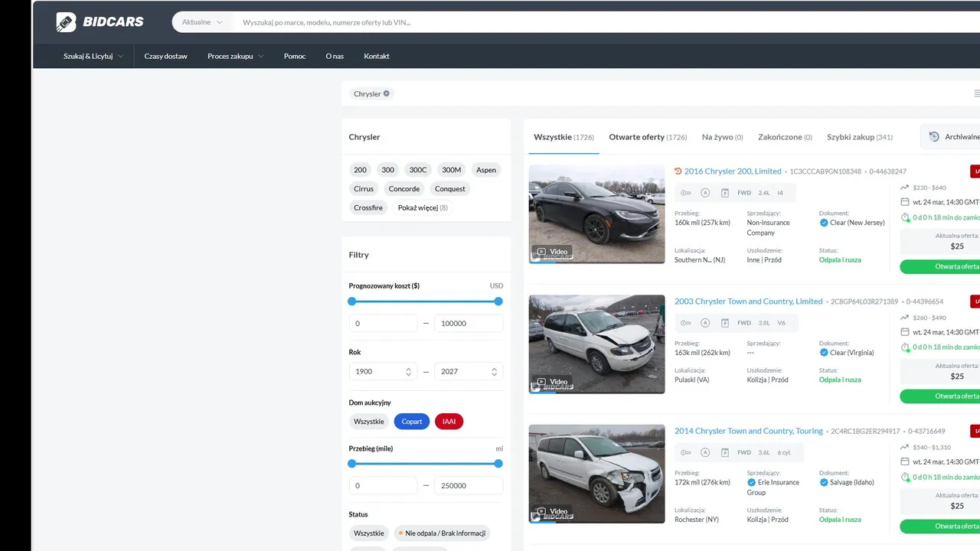Click the maximum cost field 100000
This screenshot has height=551, width=980.
pos(469,323)
